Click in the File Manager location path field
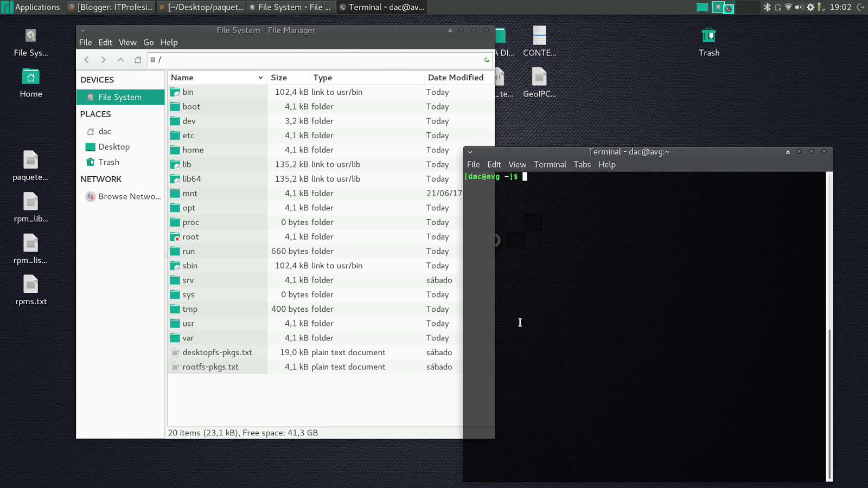This screenshot has width=868, height=488. tap(319, 60)
